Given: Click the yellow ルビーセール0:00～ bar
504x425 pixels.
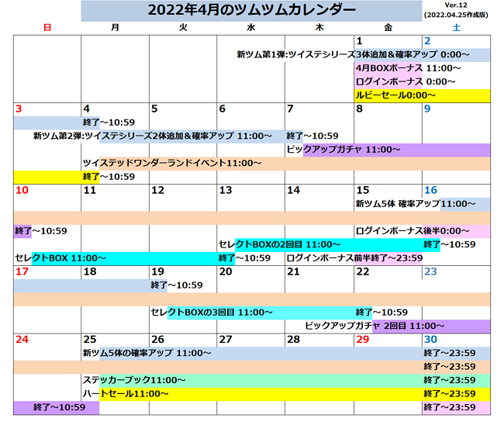Looking at the screenshot, I should [422, 95].
